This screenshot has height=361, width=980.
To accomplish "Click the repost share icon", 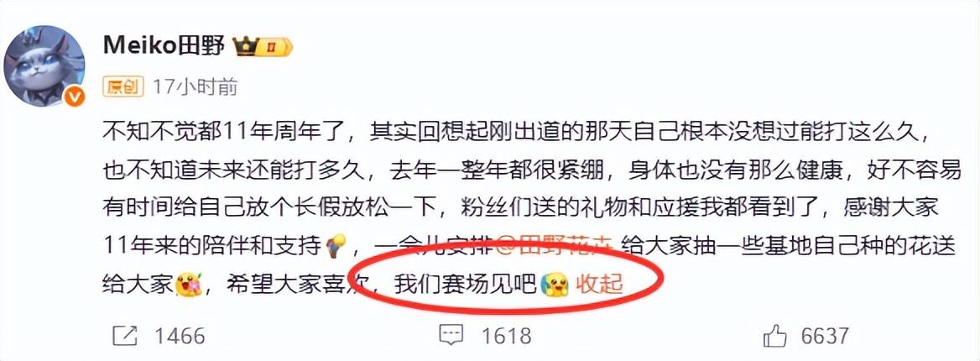I will click(x=125, y=336).
